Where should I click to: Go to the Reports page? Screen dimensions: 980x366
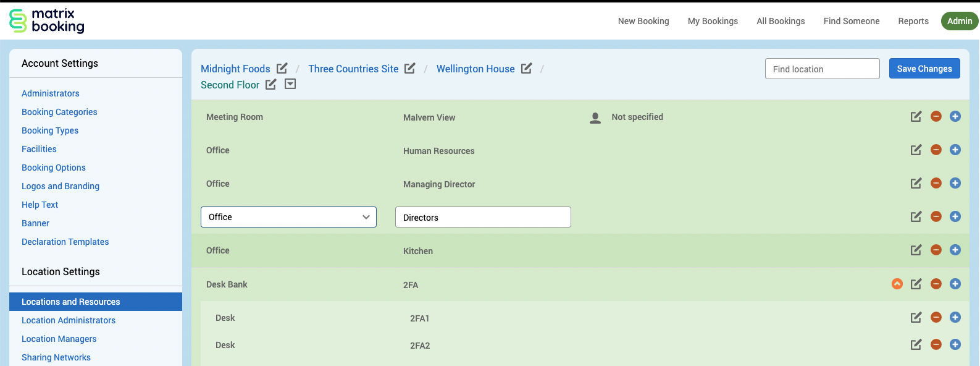(x=913, y=21)
